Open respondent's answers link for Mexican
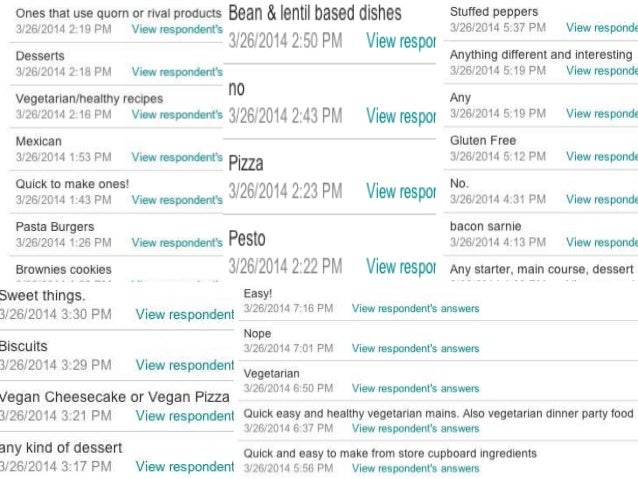Image resolution: width=638 pixels, height=479 pixels. coord(176,157)
